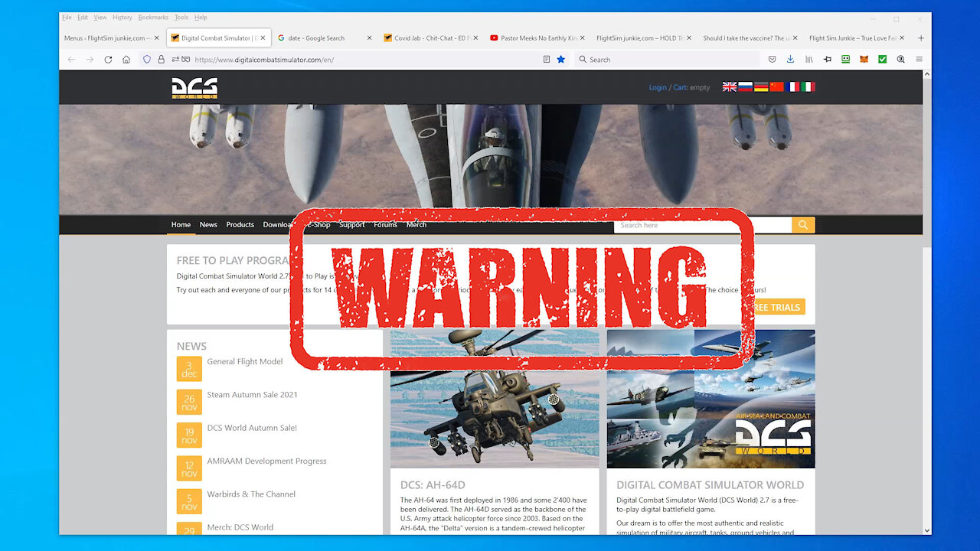
Task: Open the Firefox hamburger application menu
Action: click(919, 60)
